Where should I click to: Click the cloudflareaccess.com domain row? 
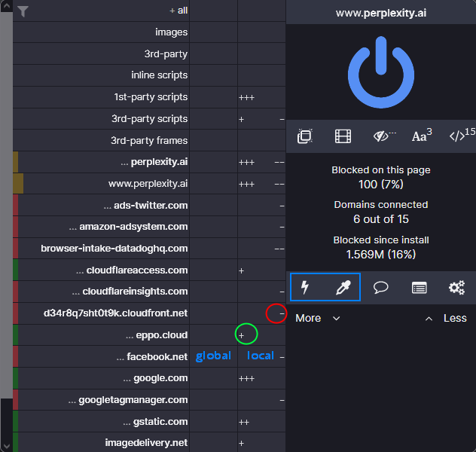[101, 270]
